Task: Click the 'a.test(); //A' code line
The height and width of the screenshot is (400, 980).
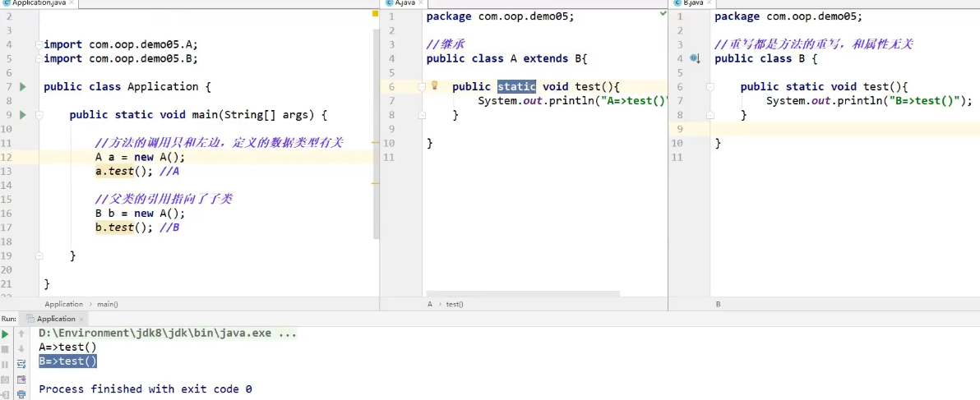Action: (x=137, y=171)
